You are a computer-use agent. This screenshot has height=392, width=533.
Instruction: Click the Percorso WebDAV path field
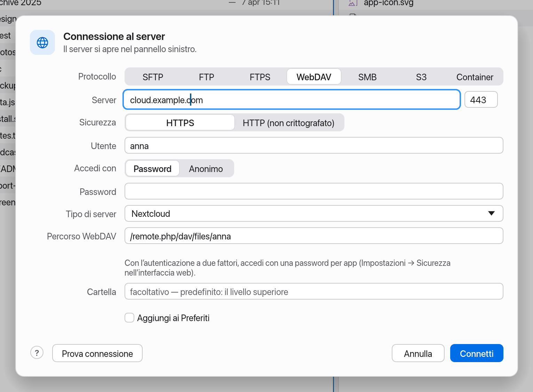314,236
